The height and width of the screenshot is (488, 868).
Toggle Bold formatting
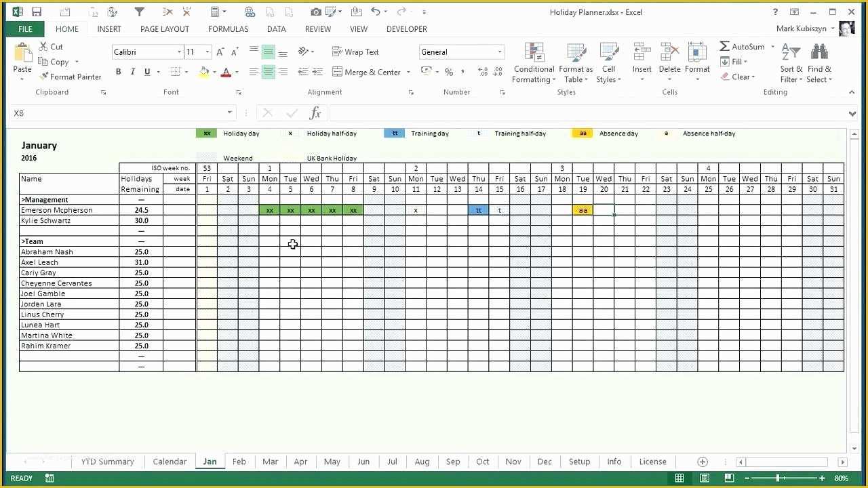118,72
